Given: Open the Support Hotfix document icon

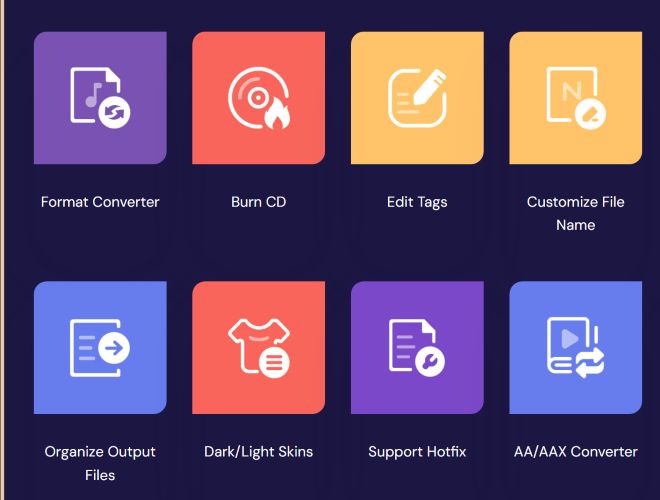Looking at the screenshot, I should 416,347.
